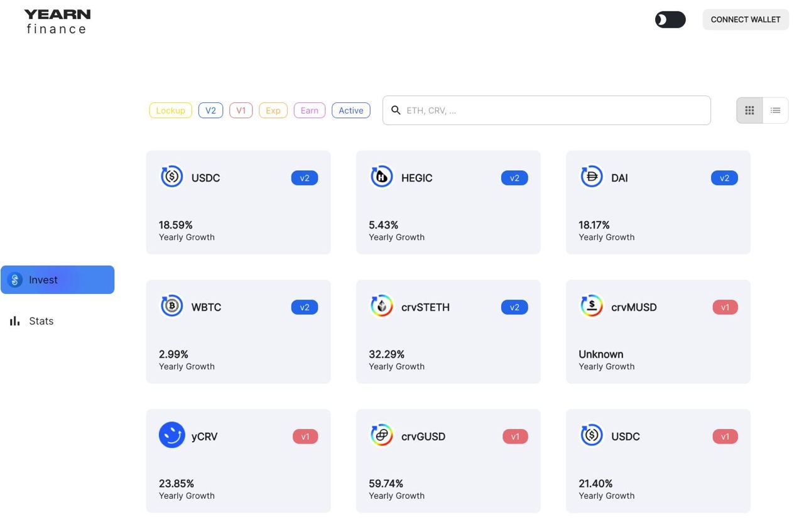Select the 2.99% yearly growth value
The width and height of the screenshot is (804, 532).
(x=173, y=354)
